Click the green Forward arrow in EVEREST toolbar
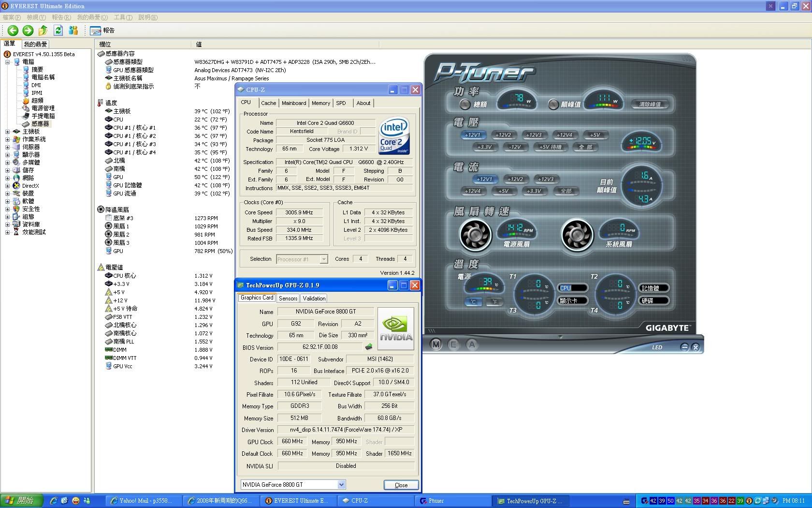Viewport: 812px width, 508px height. pos(28,30)
